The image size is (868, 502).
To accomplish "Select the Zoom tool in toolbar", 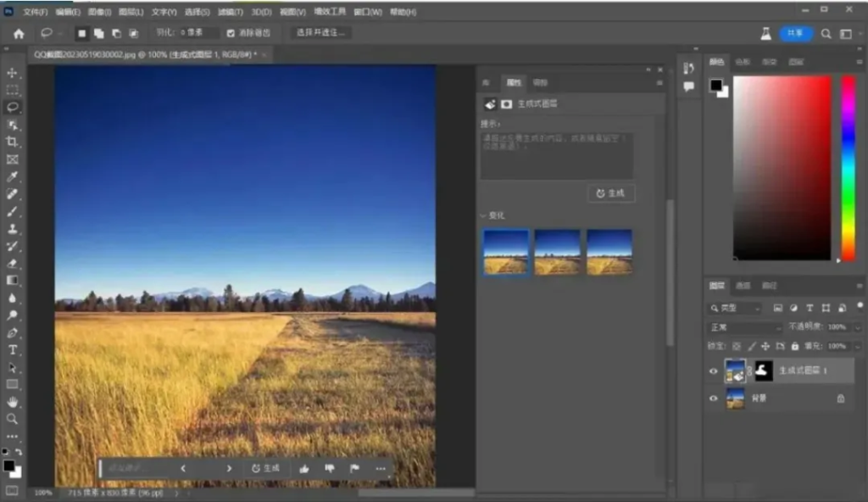I will coord(12,419).
